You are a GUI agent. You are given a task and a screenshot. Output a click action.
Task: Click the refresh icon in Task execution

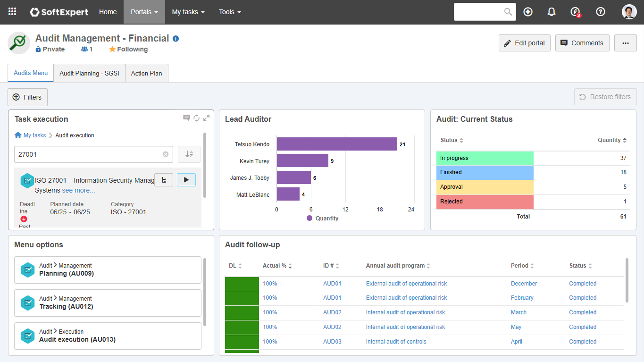(x=197, y=118)
